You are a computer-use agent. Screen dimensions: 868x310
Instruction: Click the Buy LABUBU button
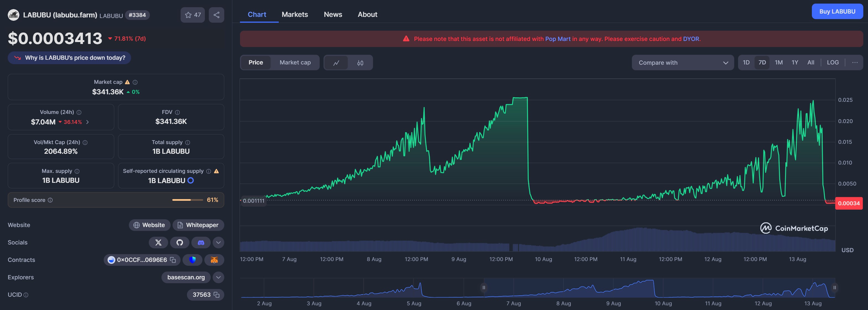pos(837,11)
